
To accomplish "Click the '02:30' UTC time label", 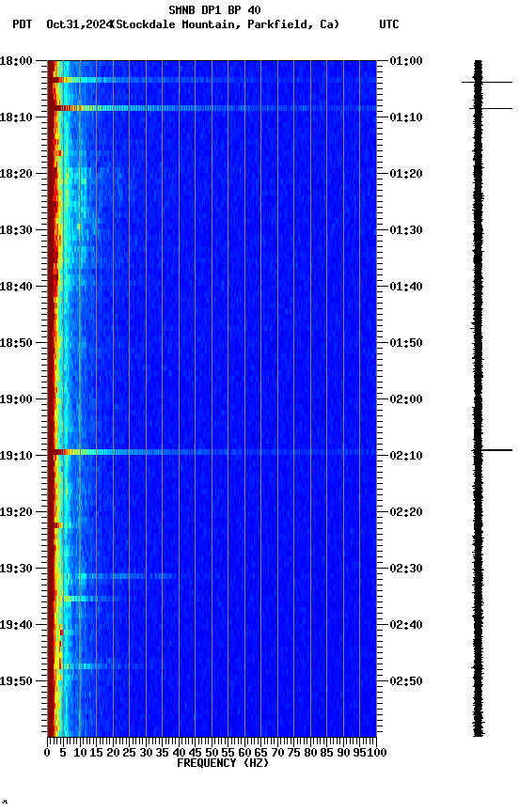I will tap(406, 569).
